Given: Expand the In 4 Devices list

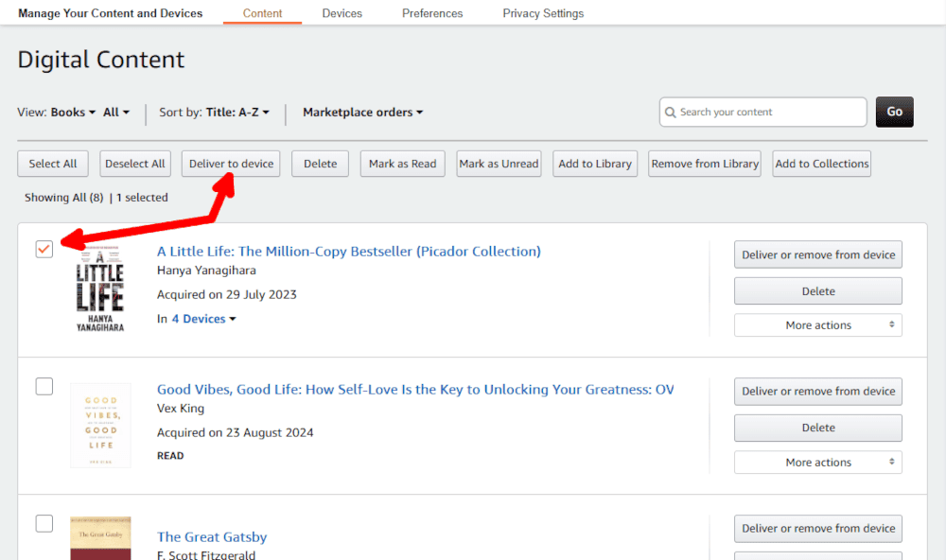Looking at the screenshot, I should pyautogui.click(x=202, y=320).
